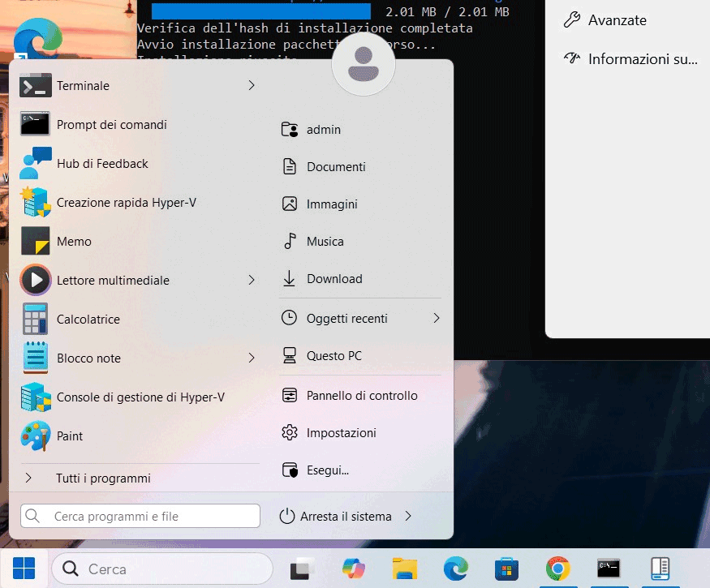Open Creazione rapida Hyper-V
Viewport: 710px width, 588px height.
click(126, 203)
